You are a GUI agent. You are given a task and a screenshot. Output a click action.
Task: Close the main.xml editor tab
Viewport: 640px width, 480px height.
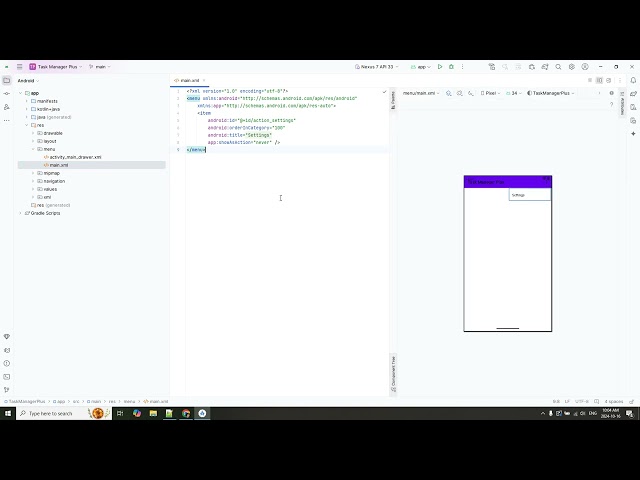(x=204, y=80)
